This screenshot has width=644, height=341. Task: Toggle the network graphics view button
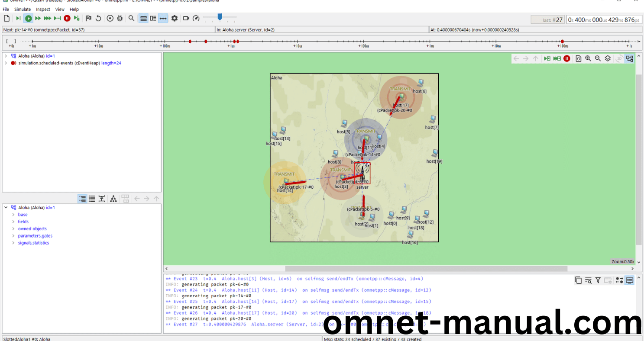pyautogui.click(x=630, y=58)
